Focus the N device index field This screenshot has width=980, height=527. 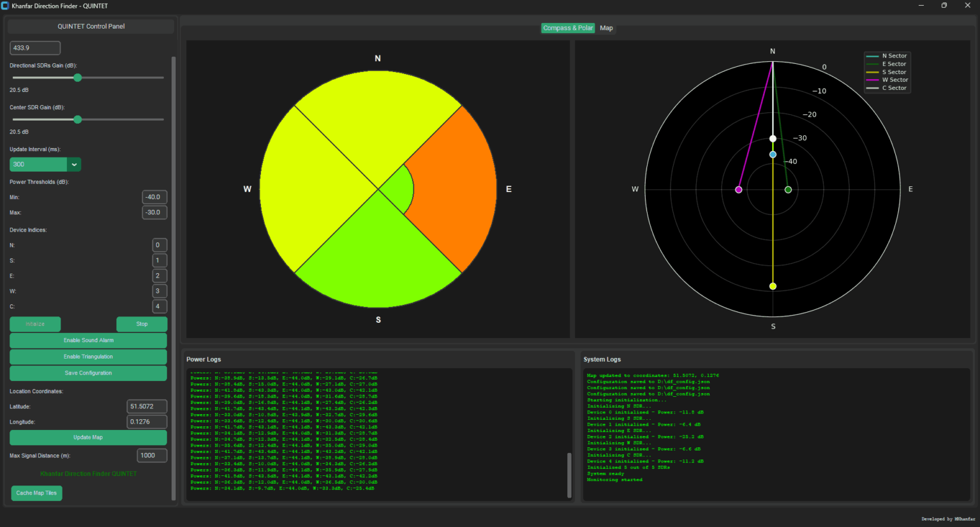pos(160,245)
